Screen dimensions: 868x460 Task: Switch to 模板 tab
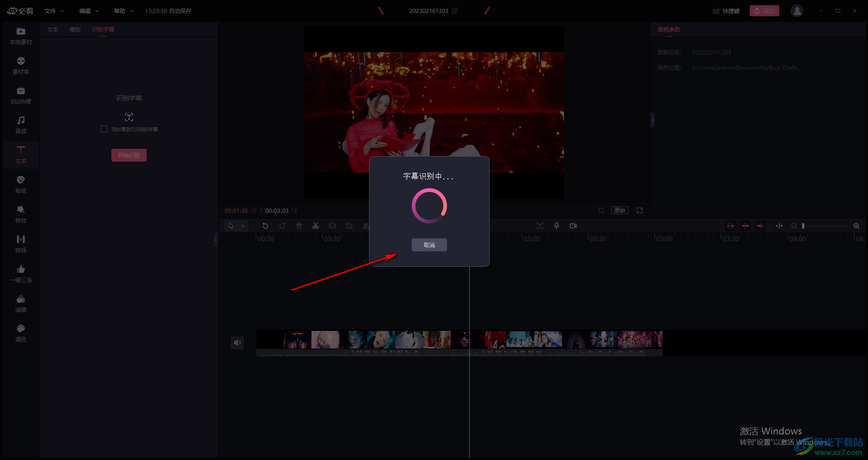click(75, 30)
